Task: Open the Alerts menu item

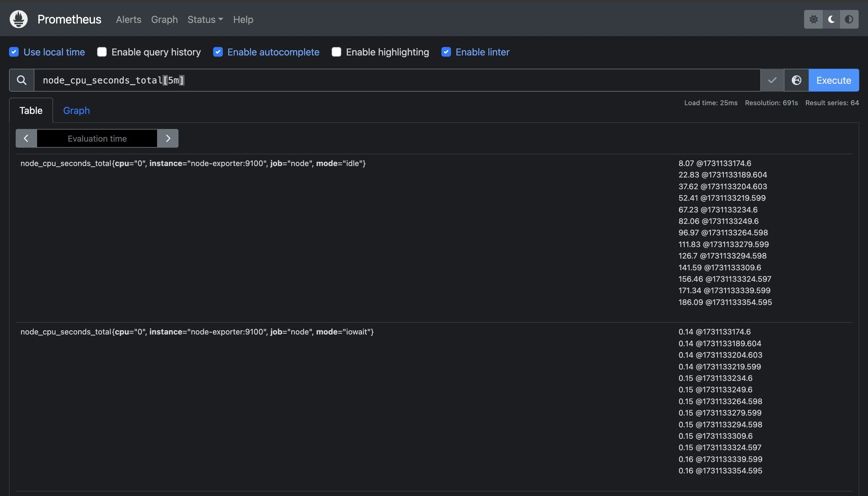Action: tap(129, 18)
